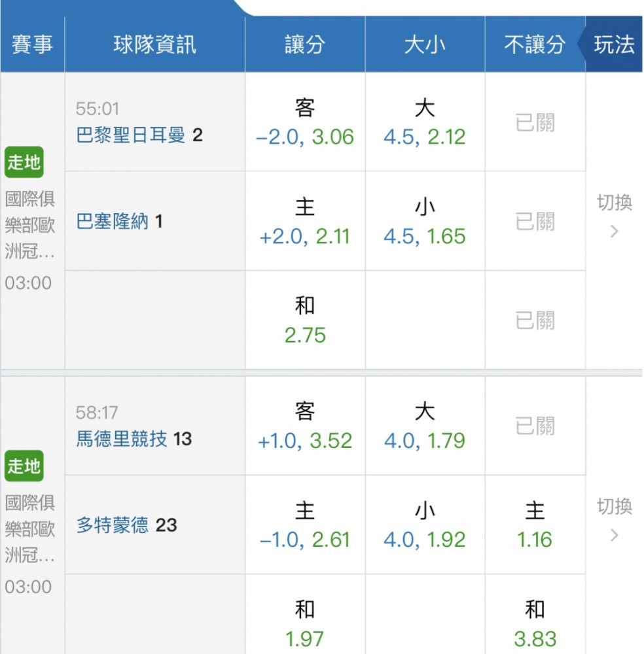Viewport: 644px width, 654px height.
Task: Choose over 4.0 at odds 1.79
Action: click(x=425, y=426)
